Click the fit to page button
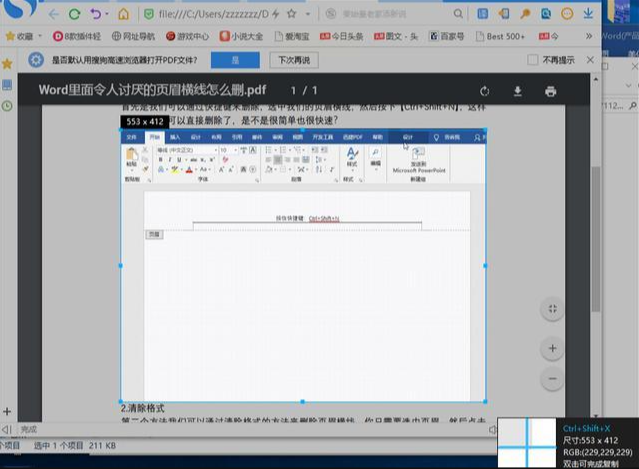639x469 pixels. point(552,310)
